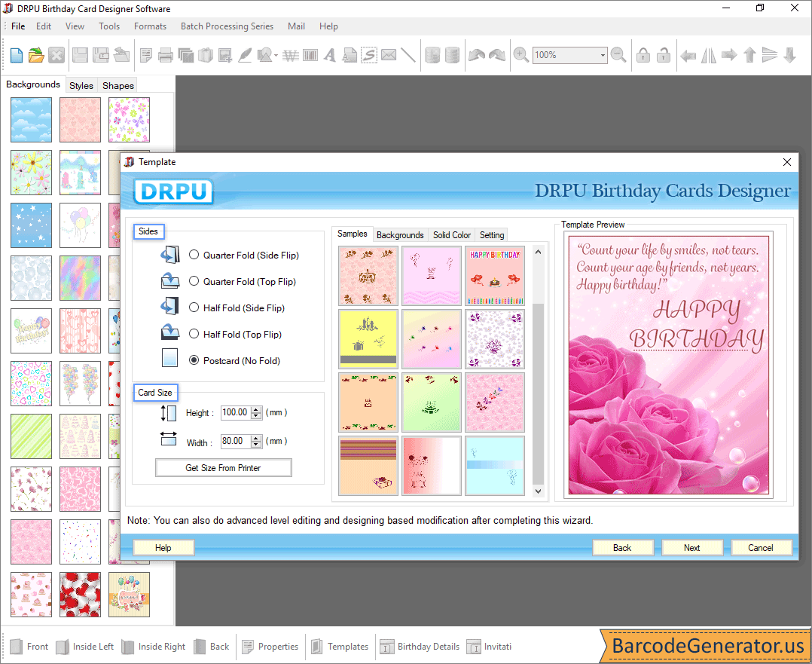Click the Get Size From Printer button
Viewport: 812px width, 664px height.
click(x=223, y=467)
